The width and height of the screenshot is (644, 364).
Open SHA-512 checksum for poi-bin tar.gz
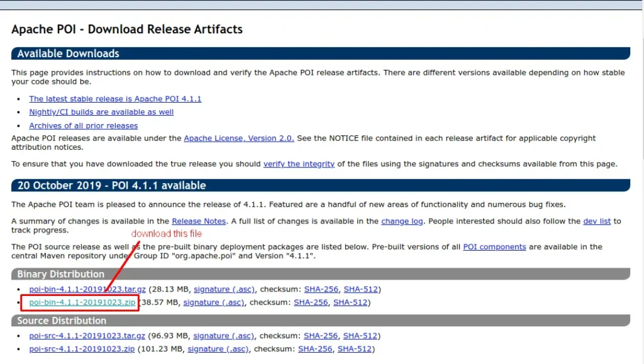pyautogui.click(x=361, y=289)
